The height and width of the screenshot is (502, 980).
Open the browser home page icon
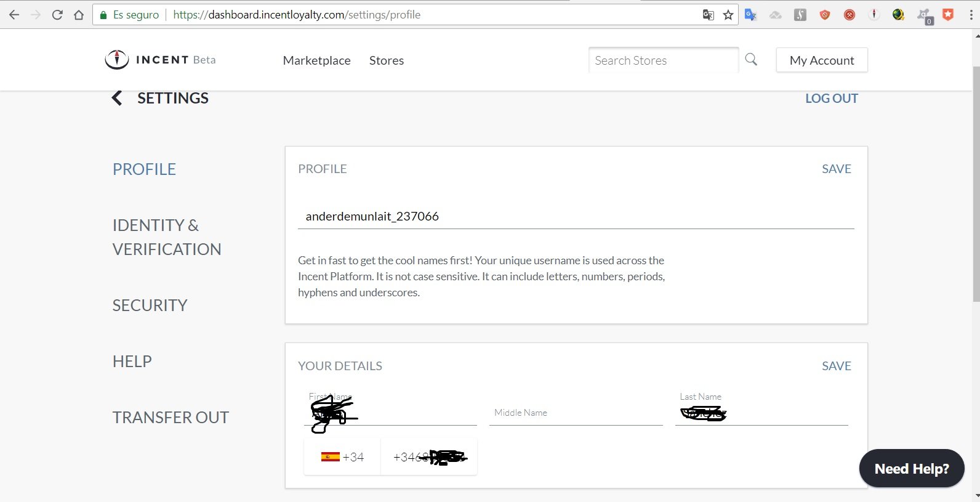(x=79, y=15)
